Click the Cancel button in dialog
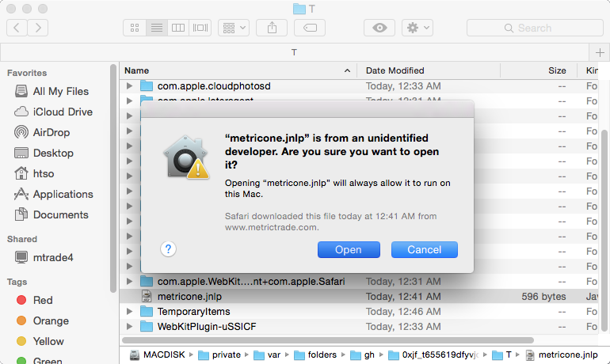The width and height of the screenshot is (610, 364). 425,250
